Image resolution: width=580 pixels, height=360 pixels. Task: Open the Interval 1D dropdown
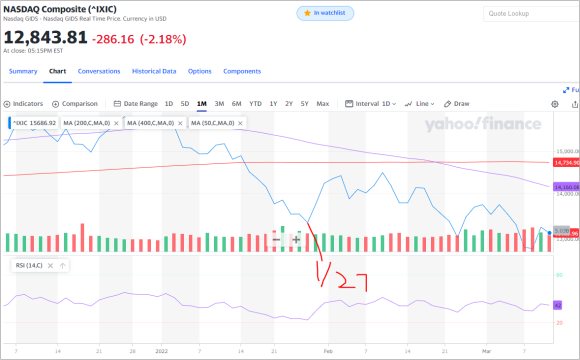[370, 104]
